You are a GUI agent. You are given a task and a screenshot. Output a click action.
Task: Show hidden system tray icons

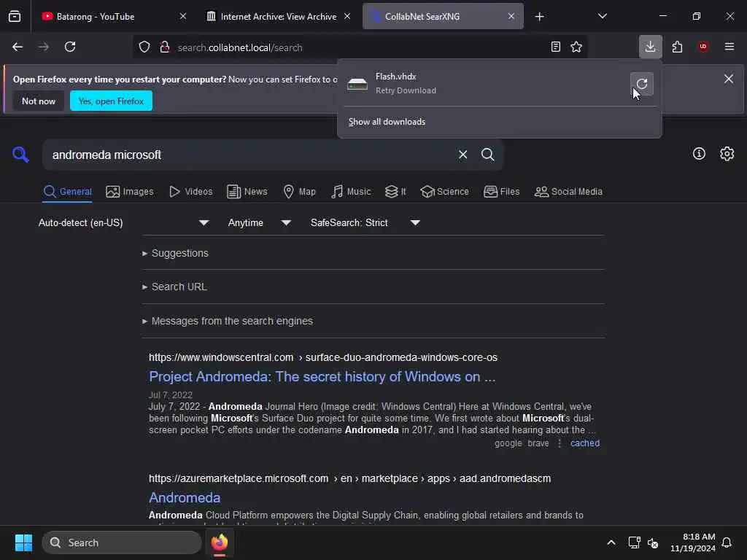coord(611,542)
